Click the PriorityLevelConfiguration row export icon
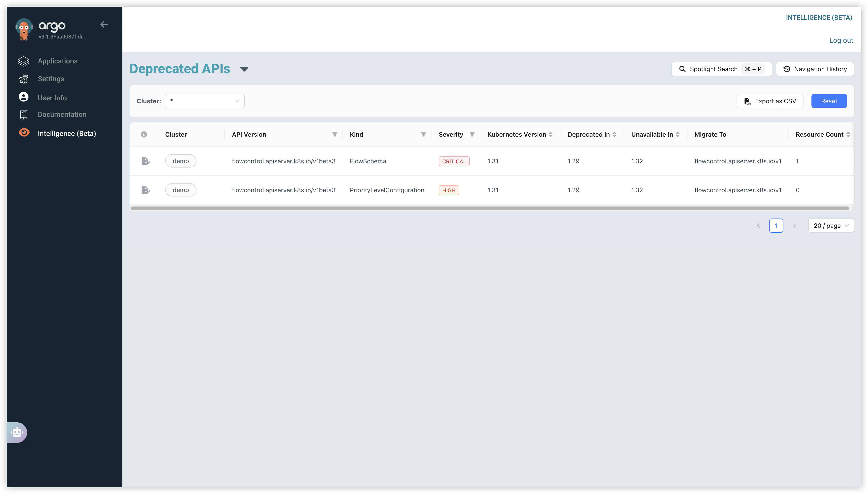 tap(146, 190)
